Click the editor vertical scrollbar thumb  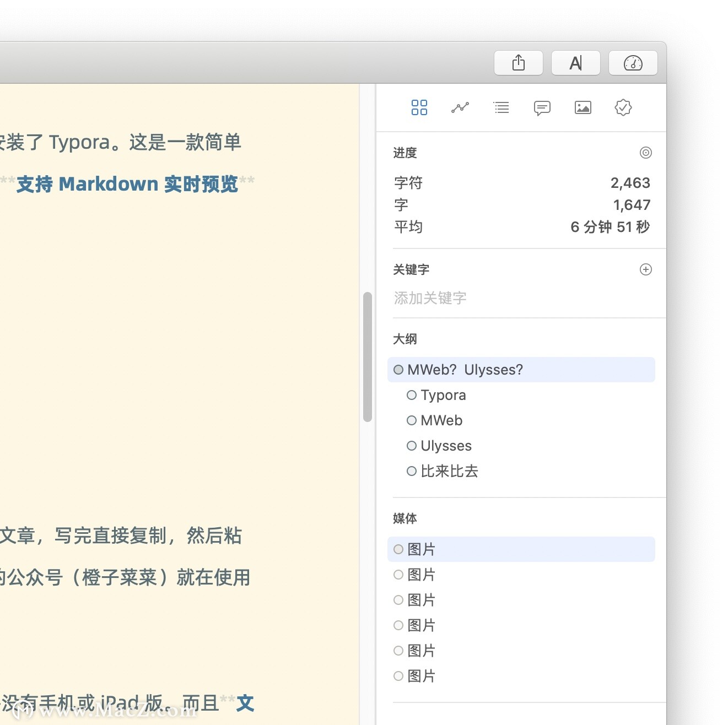[x=368, y=357]
